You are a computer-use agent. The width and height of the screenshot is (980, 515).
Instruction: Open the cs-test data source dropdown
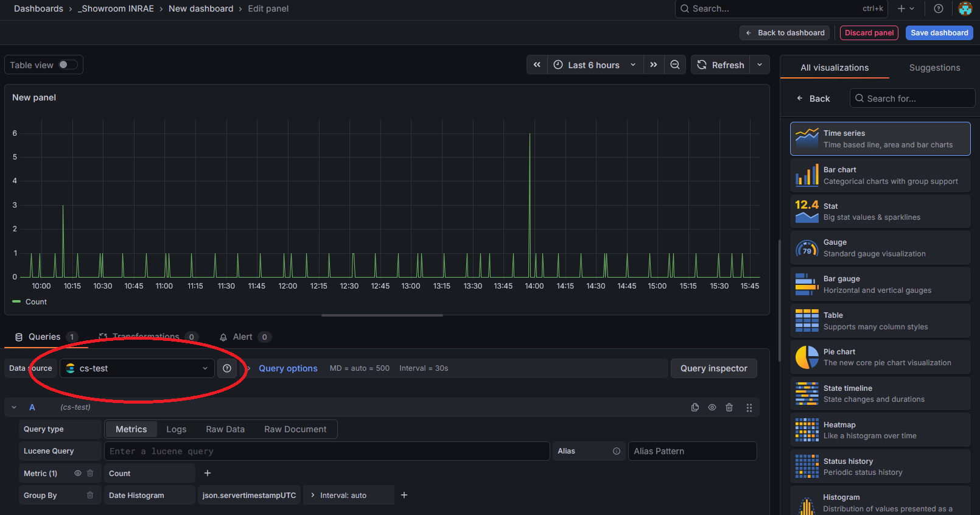(x=137, y=368)
